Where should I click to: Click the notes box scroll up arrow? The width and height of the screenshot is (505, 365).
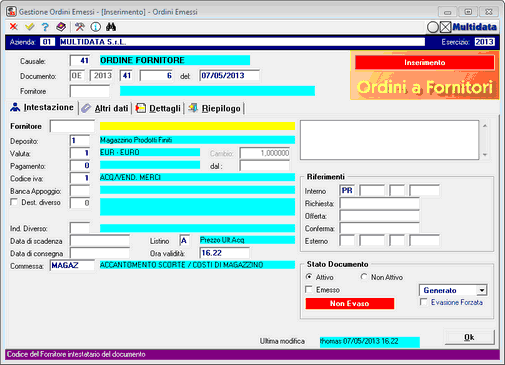[x=485, y=126]
